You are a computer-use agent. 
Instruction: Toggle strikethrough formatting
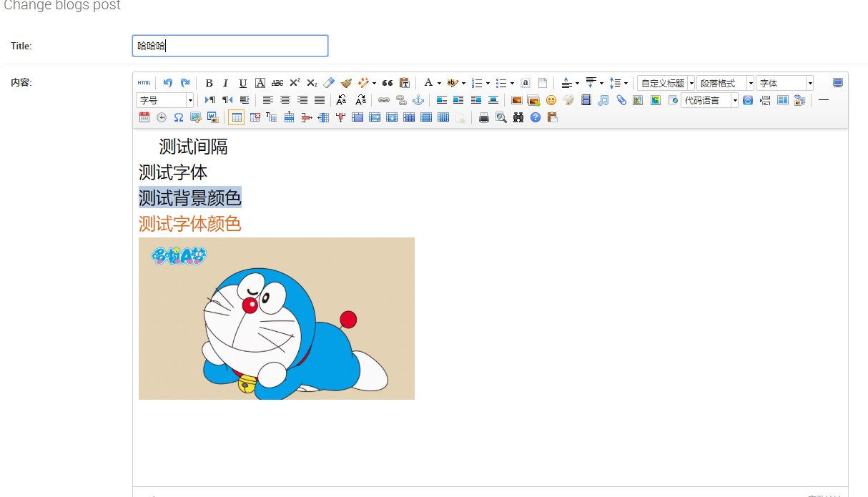[277, 83]
